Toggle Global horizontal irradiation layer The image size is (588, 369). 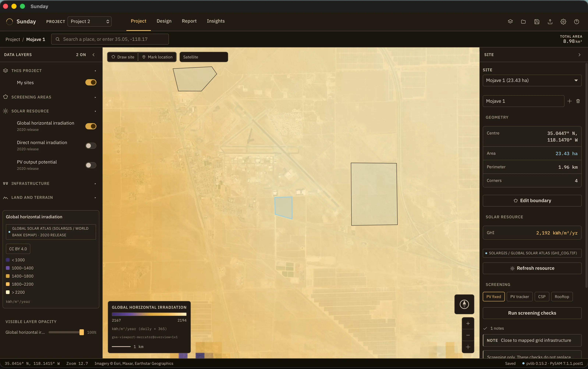click(x=91, y=126)
